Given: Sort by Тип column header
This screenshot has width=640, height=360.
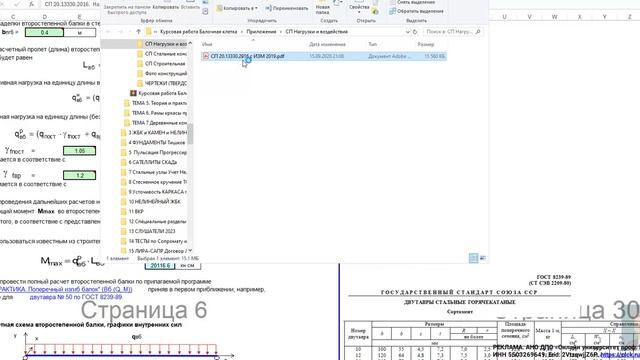Looking at the screenshot, I should point(372,44).
